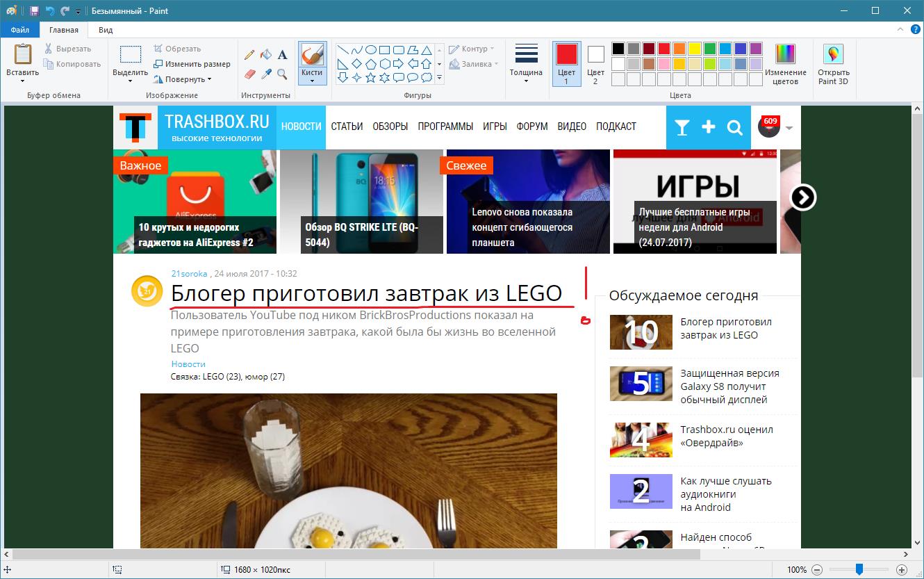Choose the Diamond shape
The height and width of the screenshot is (579, 924).
[x=357, y=64]
